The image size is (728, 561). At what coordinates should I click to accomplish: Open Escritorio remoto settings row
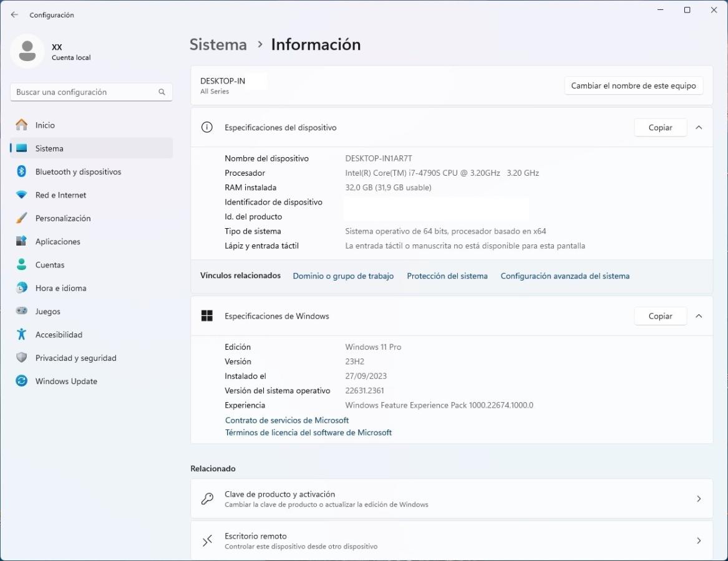[451, 540]
